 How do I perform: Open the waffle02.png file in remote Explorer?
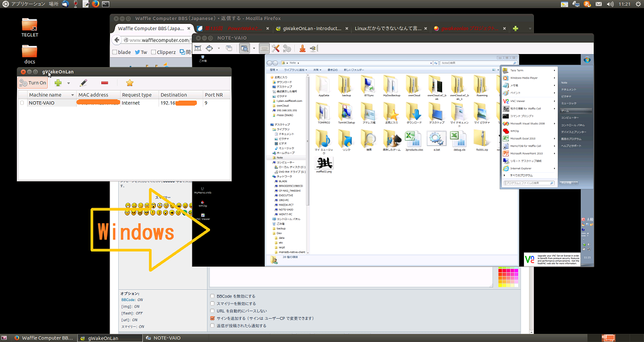(324, 165)
